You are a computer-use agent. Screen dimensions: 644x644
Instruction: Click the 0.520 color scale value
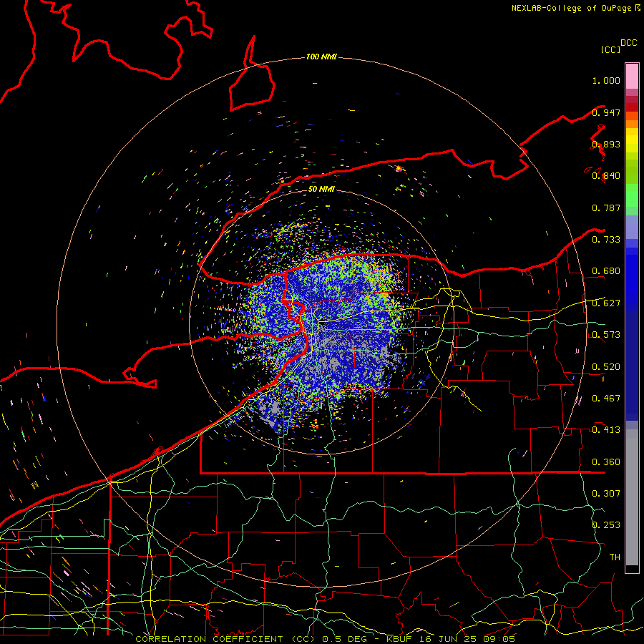606,366
